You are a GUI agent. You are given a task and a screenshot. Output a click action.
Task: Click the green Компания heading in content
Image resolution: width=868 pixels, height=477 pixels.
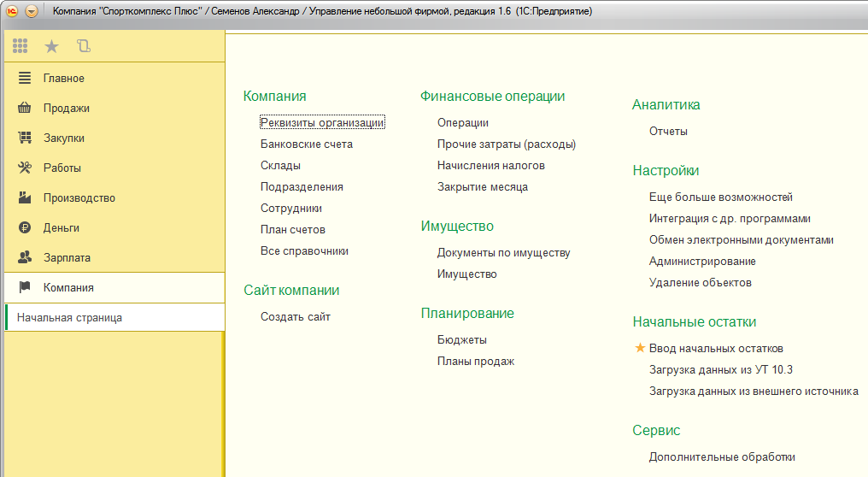click(275, 96)
